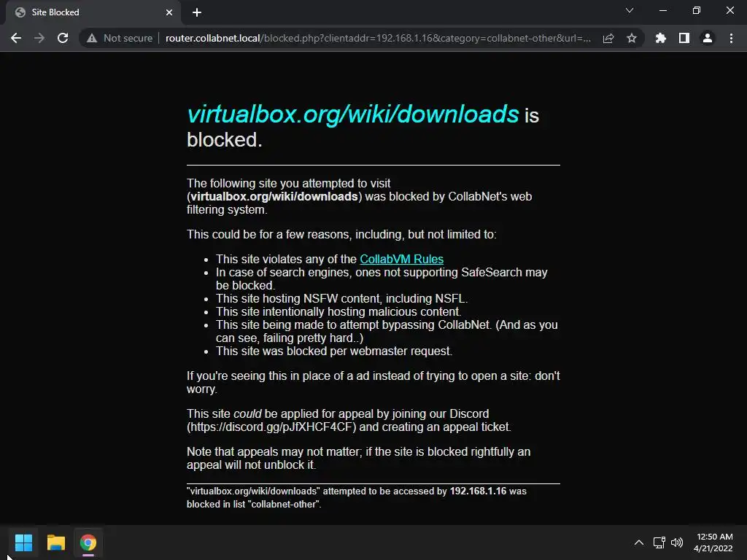The width and height of the screenshot is (747, 560).
Task: Open the volume speaker icon
Action: click(676, 542)
